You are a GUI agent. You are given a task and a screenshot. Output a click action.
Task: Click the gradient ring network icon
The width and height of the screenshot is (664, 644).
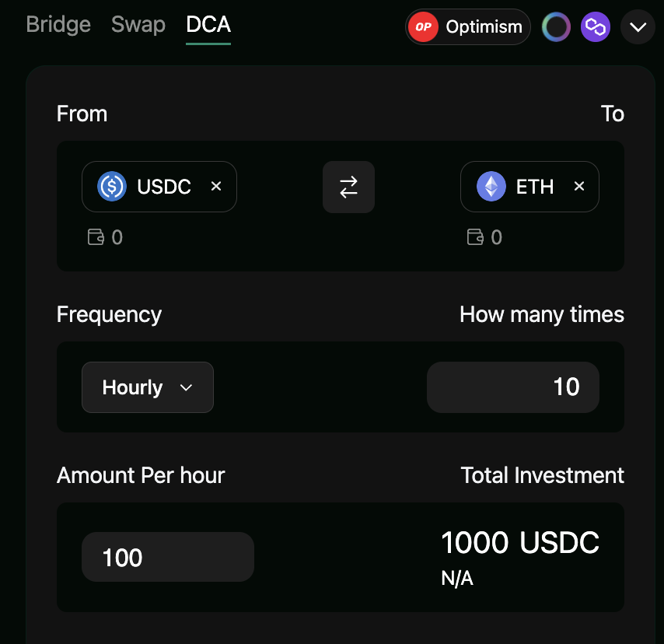556,26
